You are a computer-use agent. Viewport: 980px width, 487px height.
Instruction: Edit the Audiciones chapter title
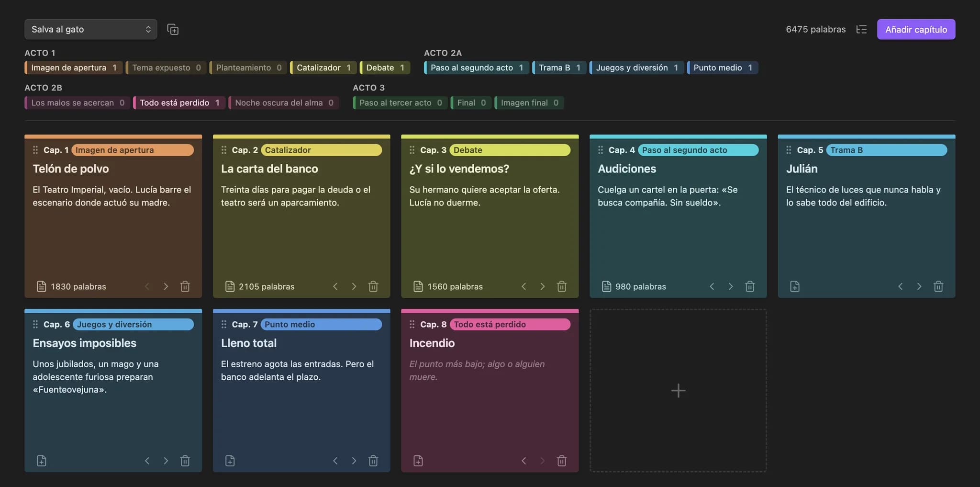point(627,169)
